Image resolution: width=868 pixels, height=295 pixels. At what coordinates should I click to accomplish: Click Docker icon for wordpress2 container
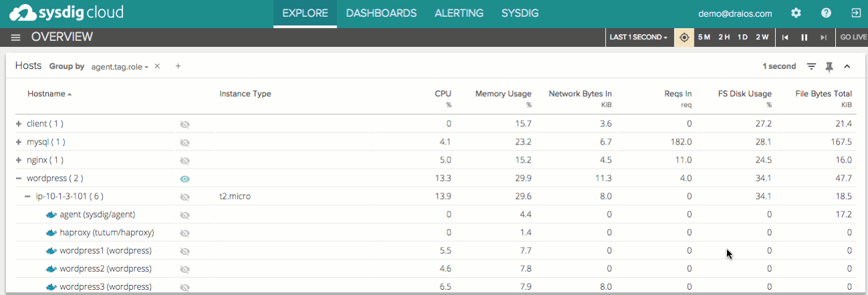[x=51, y=269]
